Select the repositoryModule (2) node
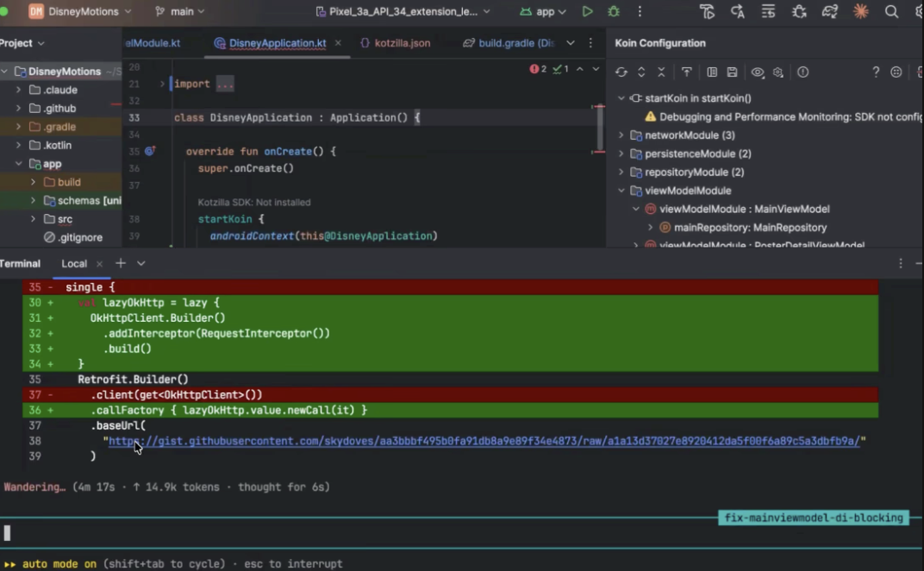Viewport: 924px width, 571px height. point(687,173)
